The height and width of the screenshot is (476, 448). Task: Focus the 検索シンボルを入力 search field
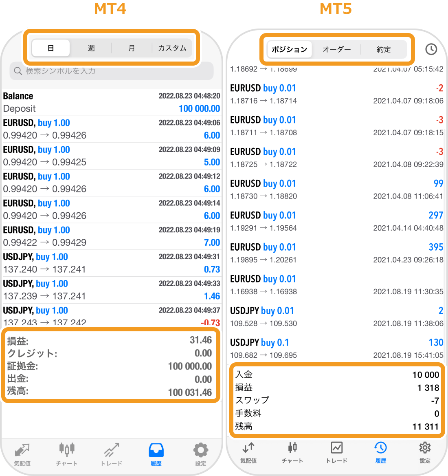pos(111,71)
